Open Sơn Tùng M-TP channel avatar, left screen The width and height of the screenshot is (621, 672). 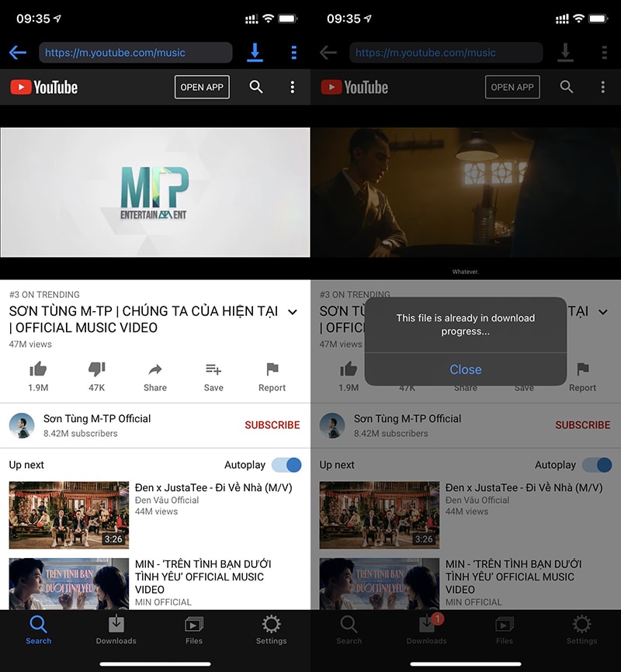point(22,425)
